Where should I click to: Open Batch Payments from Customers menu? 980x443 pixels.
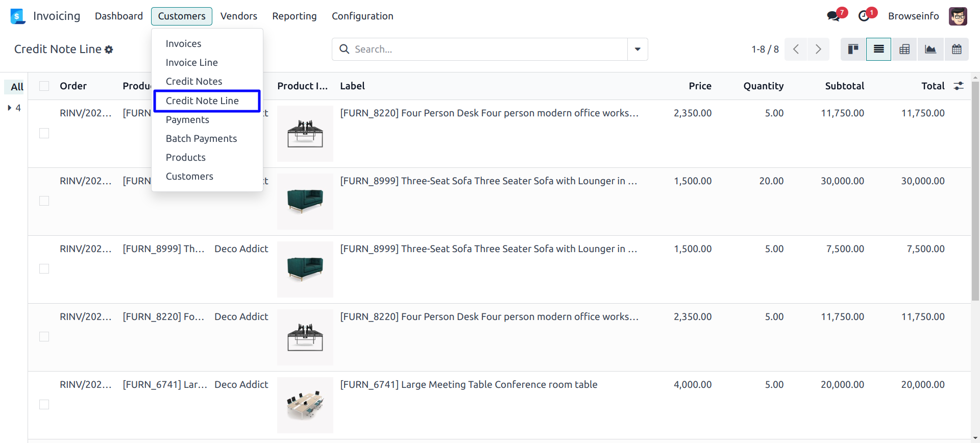tap(201, 138)
